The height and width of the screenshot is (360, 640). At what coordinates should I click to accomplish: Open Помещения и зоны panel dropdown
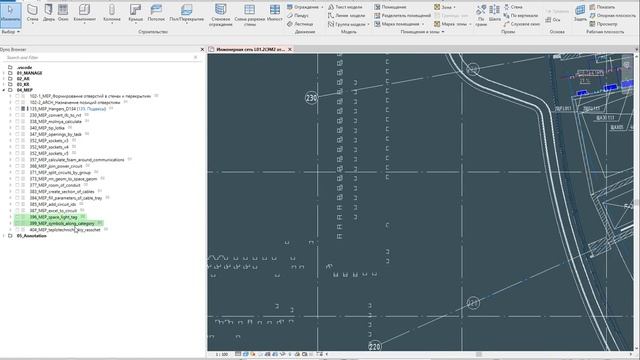pos(422,32)
